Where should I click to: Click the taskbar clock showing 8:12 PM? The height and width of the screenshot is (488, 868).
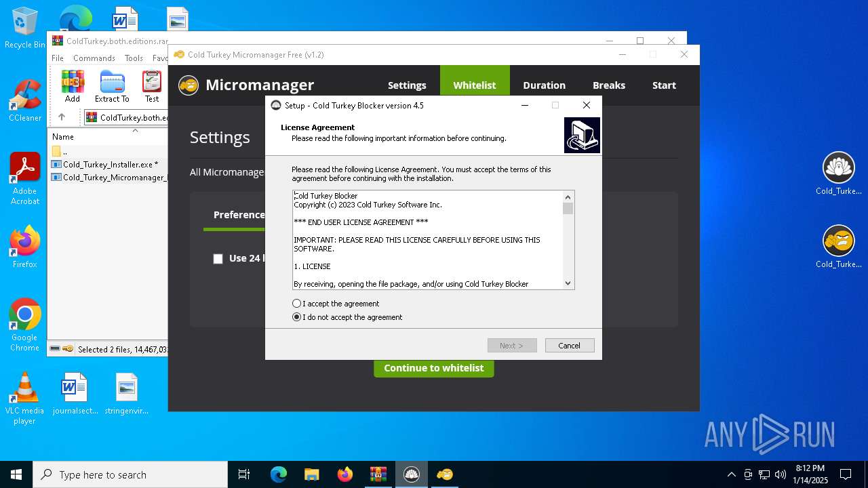810,474
